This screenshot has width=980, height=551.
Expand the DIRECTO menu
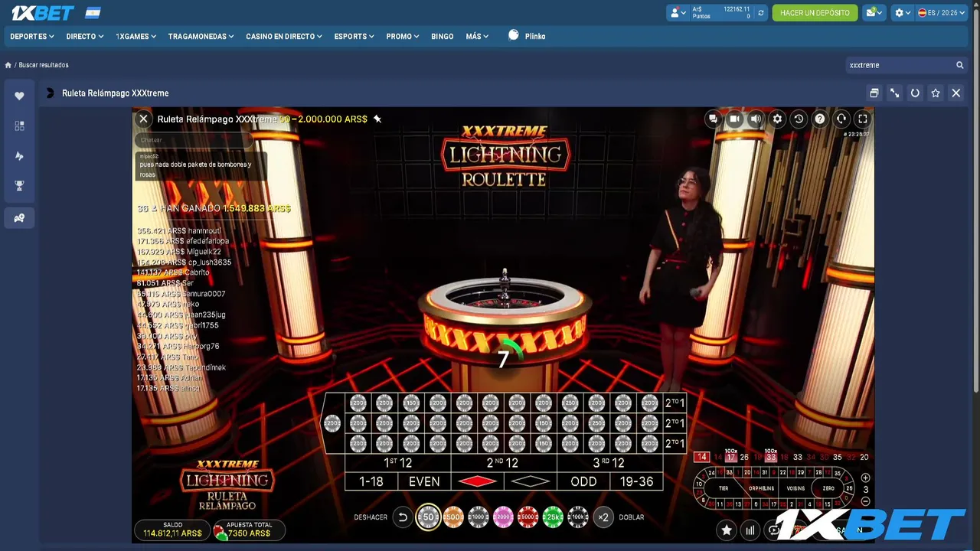pos(85,36)
